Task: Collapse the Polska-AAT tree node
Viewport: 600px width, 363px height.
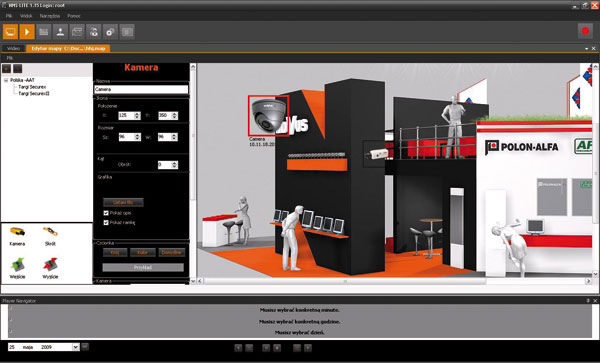Action: (x=6, y=80)
